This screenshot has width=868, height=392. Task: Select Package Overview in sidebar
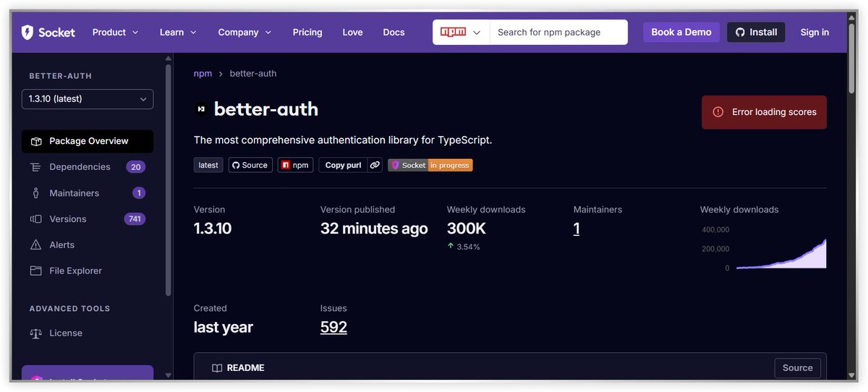pyautogui.click(x=88, y=141)
